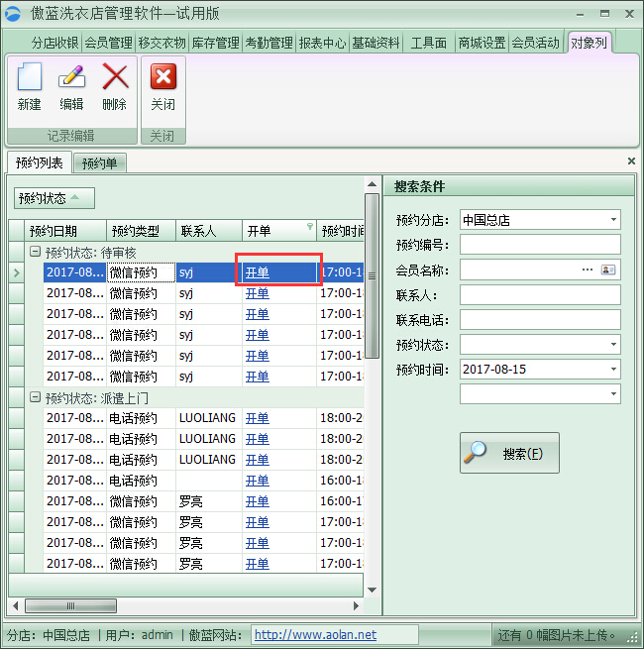
Task: Click the 搜索(F) search button
Action: (509, 453)
